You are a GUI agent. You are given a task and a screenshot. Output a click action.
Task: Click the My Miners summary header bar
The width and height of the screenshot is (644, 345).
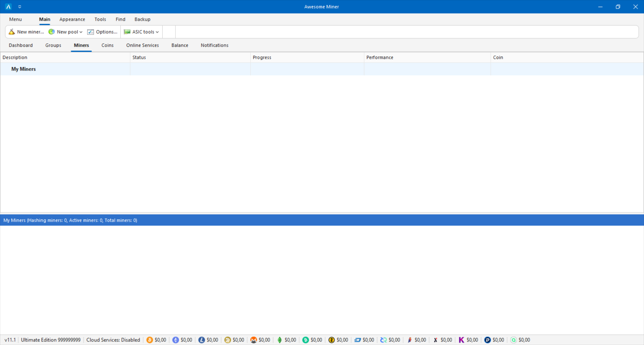[322, 220]
